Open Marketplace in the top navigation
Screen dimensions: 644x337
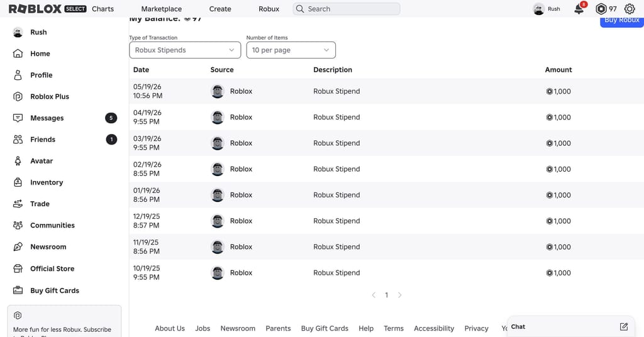click(162, 9)
